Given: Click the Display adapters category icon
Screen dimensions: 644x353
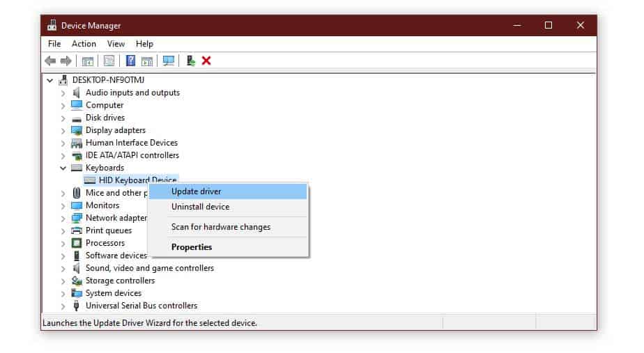Looking at the screenshot, I should click(77, 130).
